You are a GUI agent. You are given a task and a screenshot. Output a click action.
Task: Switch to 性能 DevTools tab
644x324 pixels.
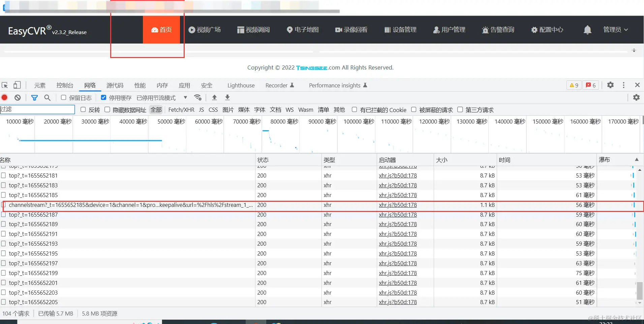(140, 85)
